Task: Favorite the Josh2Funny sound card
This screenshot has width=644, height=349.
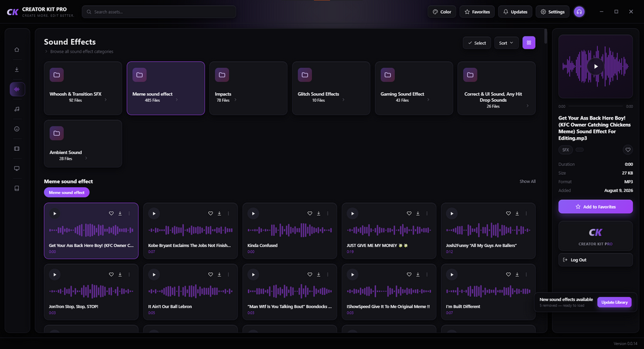Action: point(508,214)
